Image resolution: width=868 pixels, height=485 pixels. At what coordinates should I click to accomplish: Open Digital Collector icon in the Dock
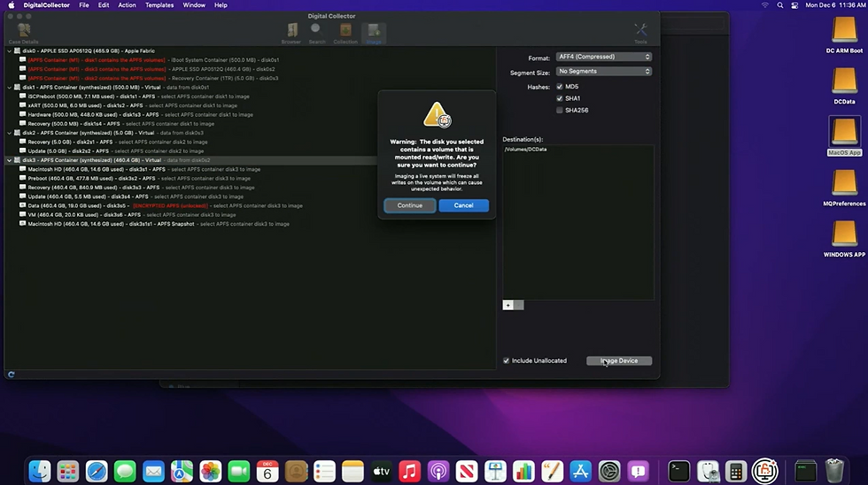click(x=764, y=471)
